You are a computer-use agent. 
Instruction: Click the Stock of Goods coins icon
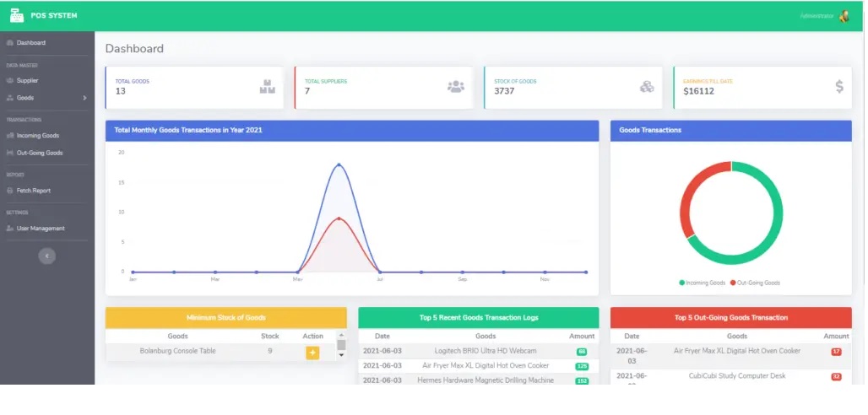(x=646, y=86)
